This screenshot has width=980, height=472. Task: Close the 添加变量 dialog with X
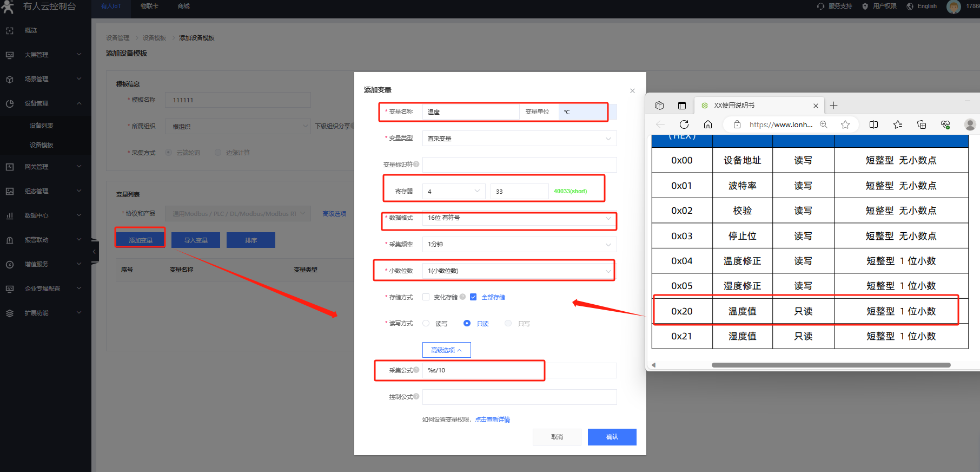[x=632, y=91]
